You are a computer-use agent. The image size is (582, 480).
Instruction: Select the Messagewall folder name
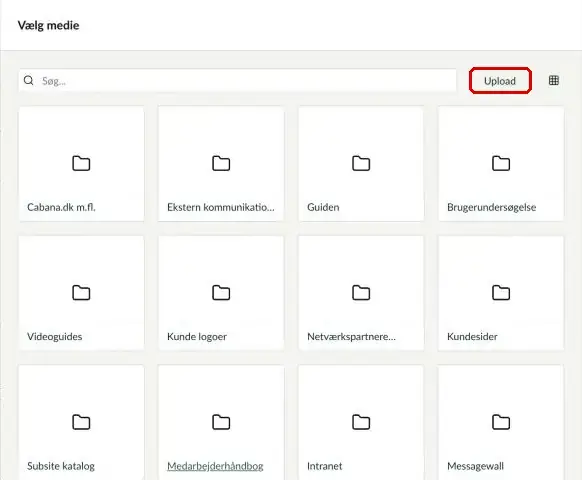click(475, 466)
